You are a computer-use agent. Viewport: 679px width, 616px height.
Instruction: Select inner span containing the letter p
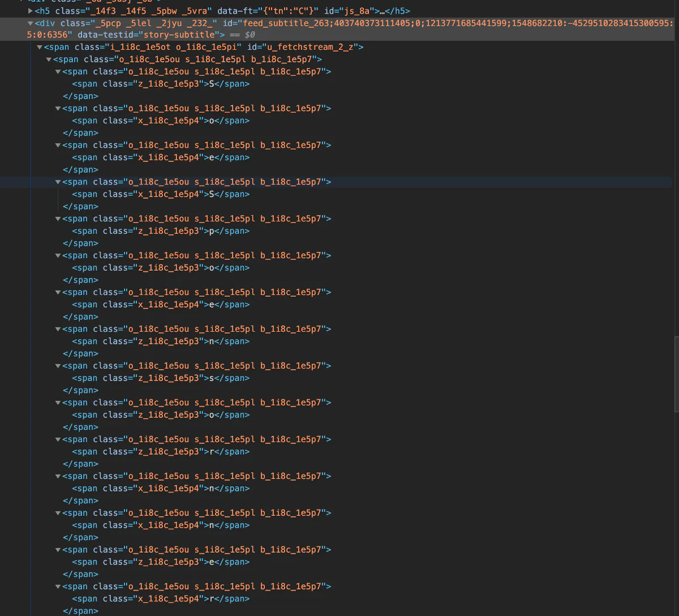(x=161, y=231)
